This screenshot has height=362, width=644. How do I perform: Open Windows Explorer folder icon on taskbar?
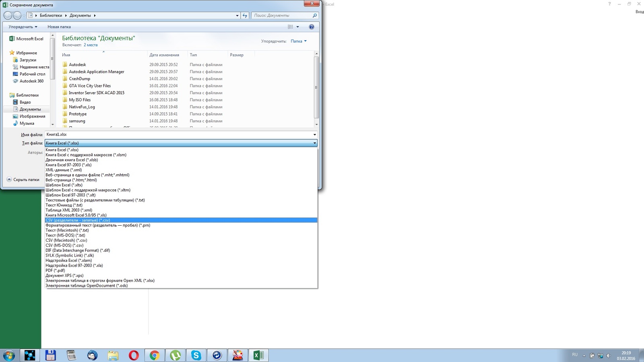pyautogui.click(x=113, y=355)
